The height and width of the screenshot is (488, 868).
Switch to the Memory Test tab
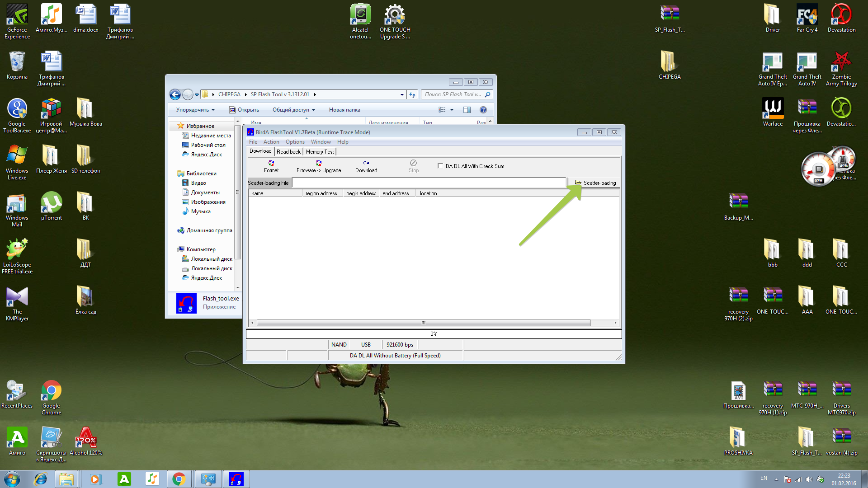coord(320,152)
